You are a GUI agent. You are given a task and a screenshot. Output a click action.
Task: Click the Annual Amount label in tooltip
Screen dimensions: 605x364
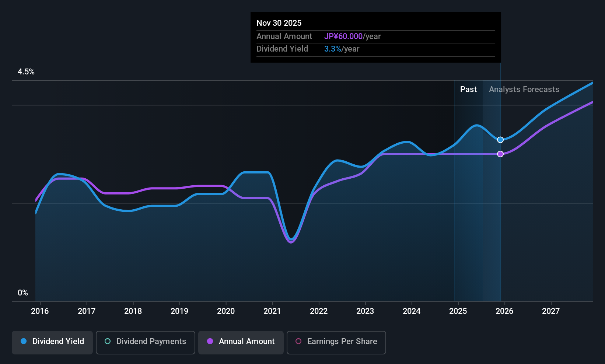(x=284, y=36)
